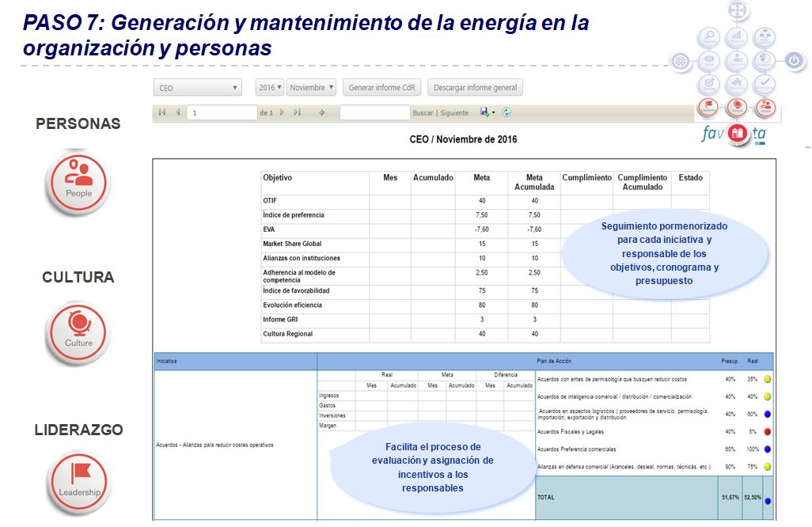812x527 pixels.
Task: Click the small red people icon in the hub diagram
Action: click(766, 107)
